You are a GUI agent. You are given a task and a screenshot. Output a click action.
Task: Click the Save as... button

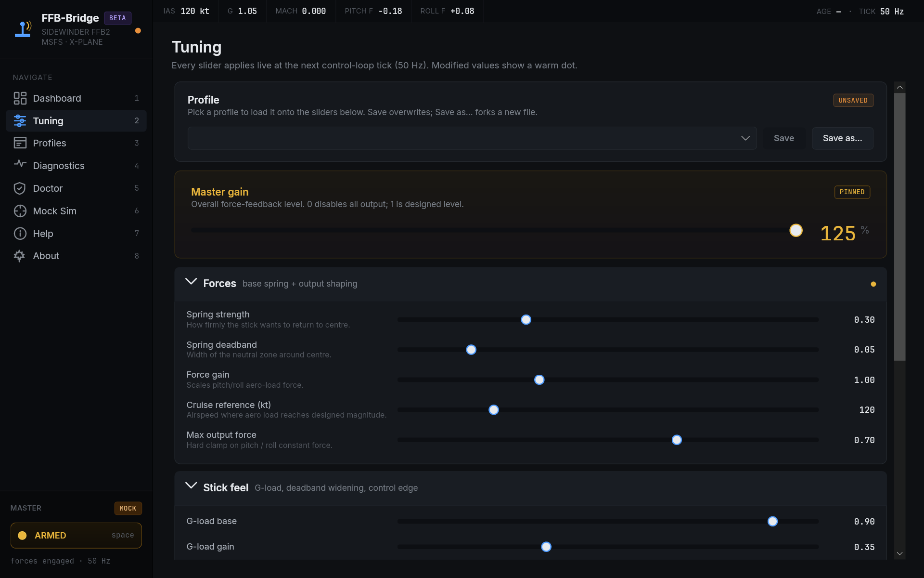point(842,138)
